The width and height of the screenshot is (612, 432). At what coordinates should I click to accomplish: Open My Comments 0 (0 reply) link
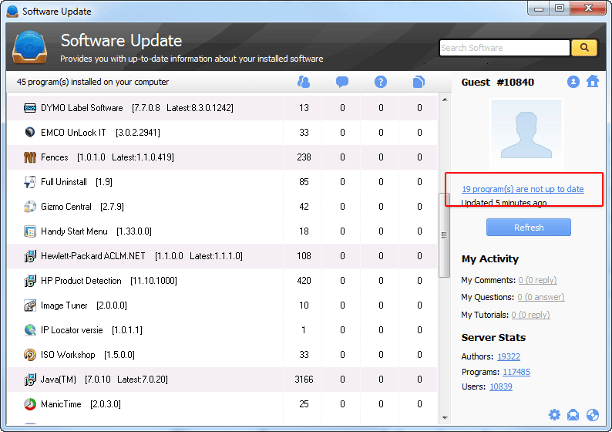pos(537,280)
